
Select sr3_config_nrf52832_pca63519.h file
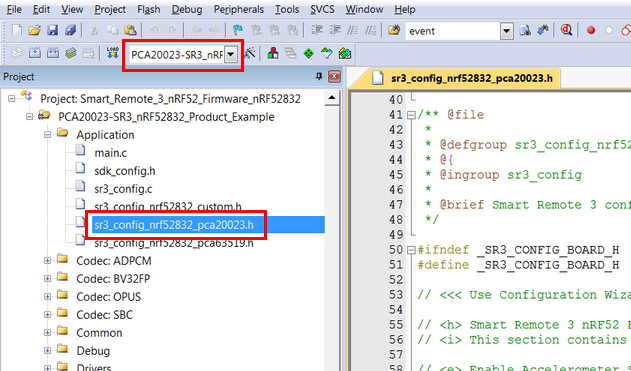point(174,243)
